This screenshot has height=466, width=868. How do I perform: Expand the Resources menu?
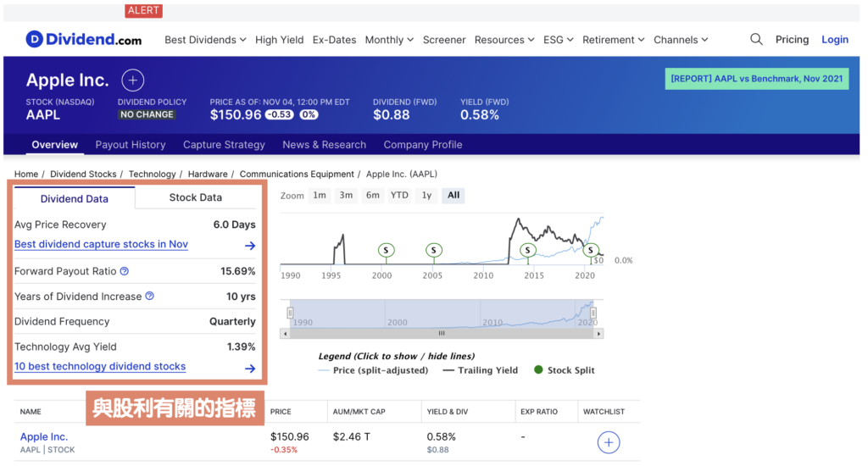click(504, 40)
